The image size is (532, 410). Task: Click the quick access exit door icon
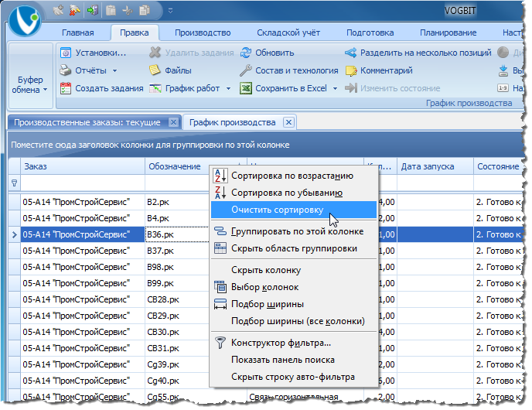click(93, 11)
